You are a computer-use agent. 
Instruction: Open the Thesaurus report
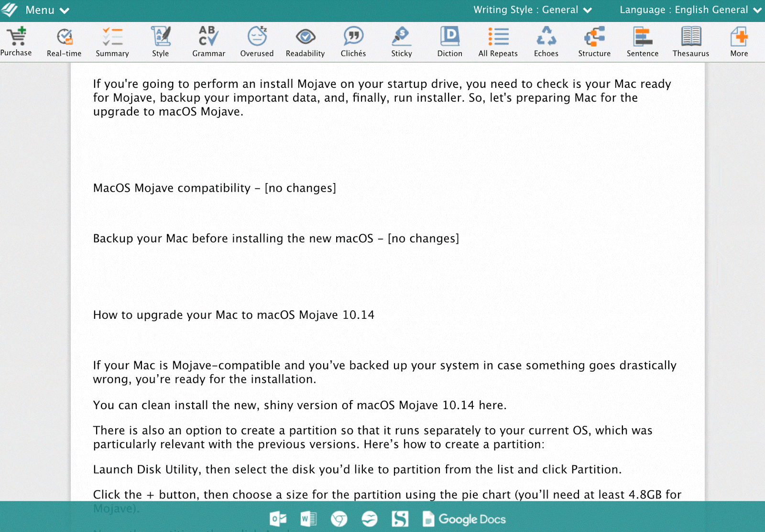691,42
